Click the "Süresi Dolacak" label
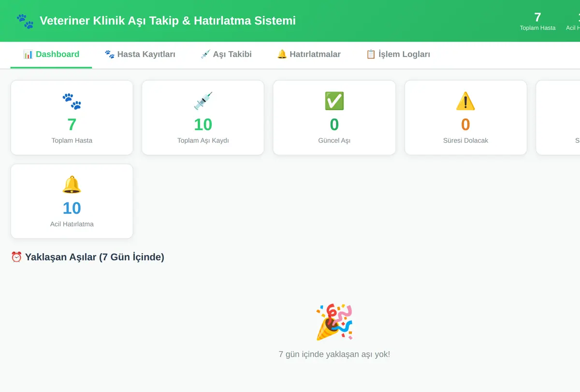This screenshot has width=580, height=392. pyautogui.click(x=465, y=141)
